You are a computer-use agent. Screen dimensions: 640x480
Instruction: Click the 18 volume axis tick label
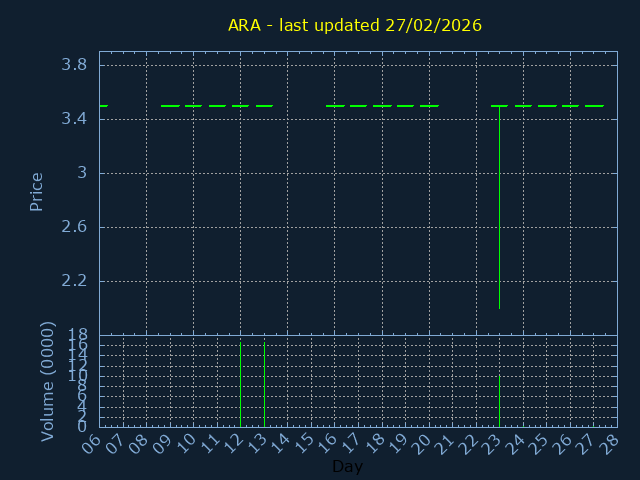point(78,334)
